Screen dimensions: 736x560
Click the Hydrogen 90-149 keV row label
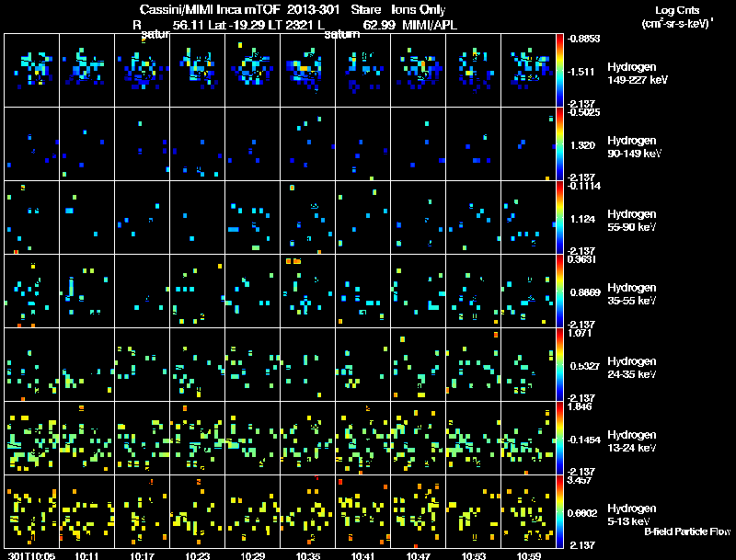pos(631,147)
